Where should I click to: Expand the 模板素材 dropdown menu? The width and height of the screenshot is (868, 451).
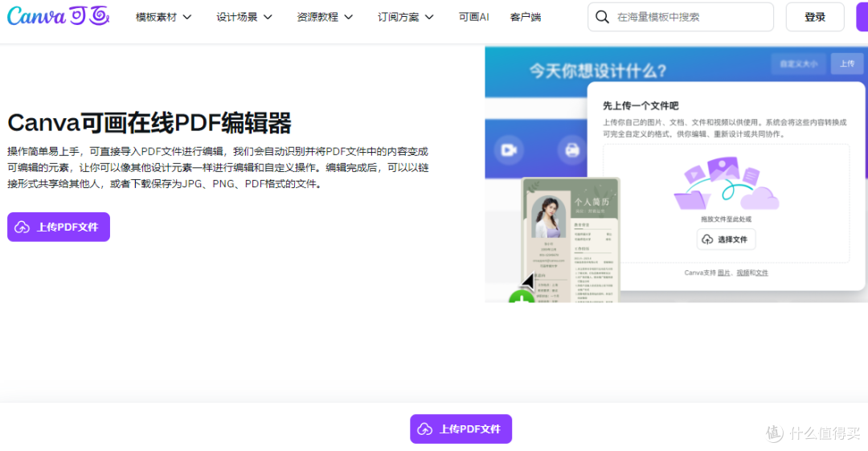click(163, 17)
